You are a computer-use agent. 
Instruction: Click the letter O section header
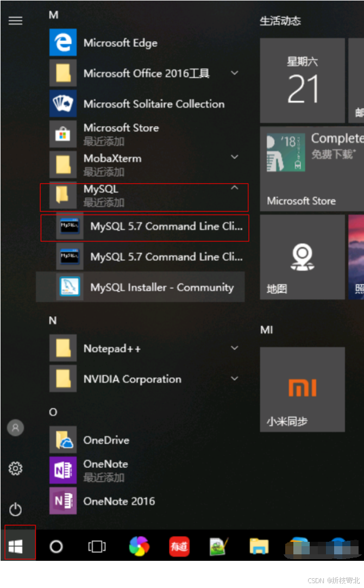53,412
